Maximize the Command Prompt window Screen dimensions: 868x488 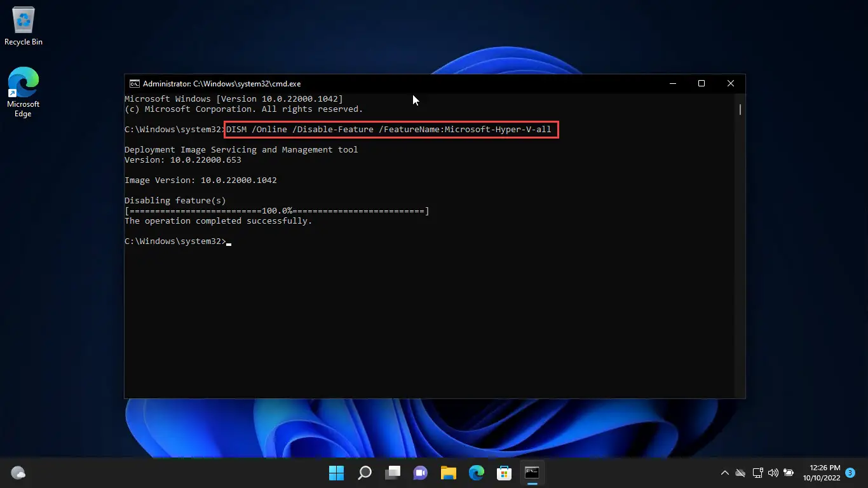[x=702, y=83]
